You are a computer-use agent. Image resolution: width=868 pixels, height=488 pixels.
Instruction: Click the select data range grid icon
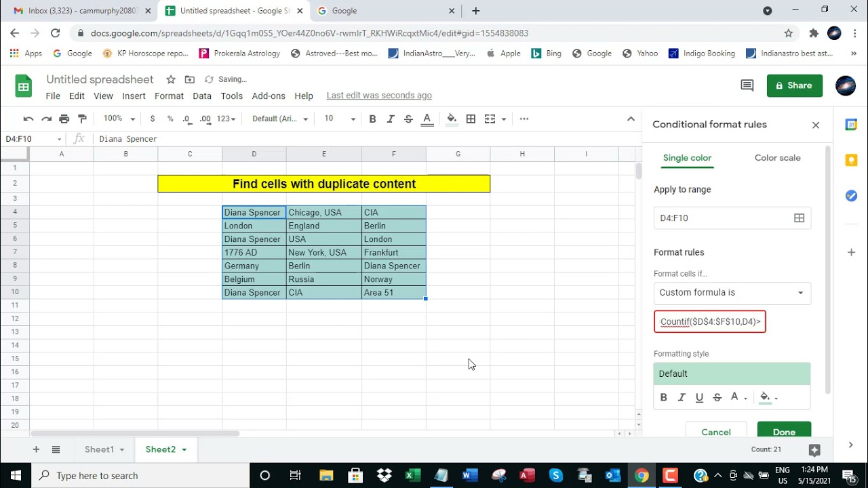800,218
